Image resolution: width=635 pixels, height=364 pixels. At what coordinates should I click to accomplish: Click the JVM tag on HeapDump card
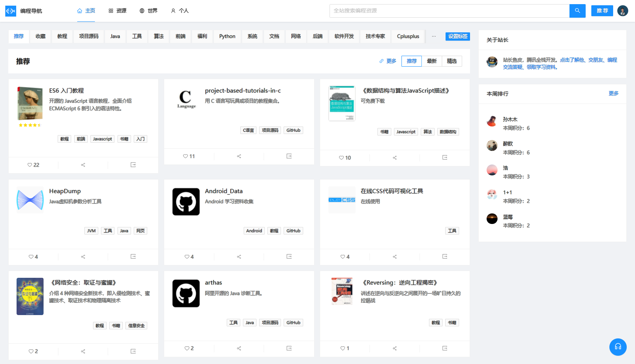(x=91, y=231)
